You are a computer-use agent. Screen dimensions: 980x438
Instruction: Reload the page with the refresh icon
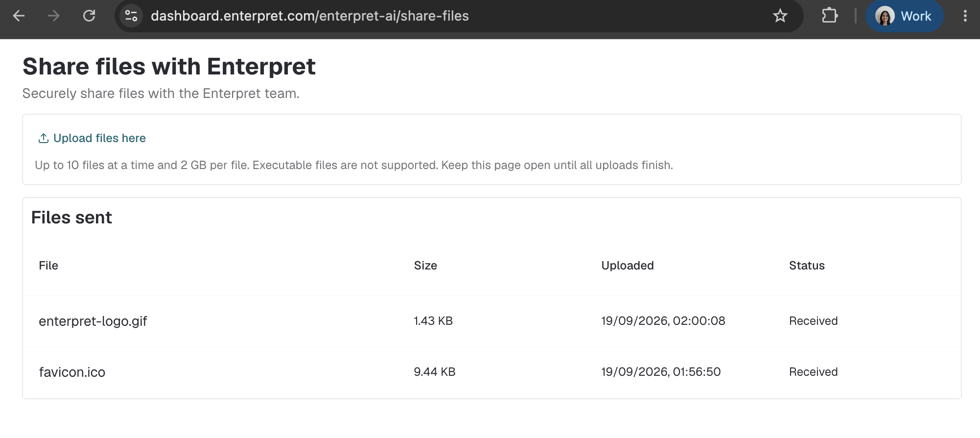[89, 16]
